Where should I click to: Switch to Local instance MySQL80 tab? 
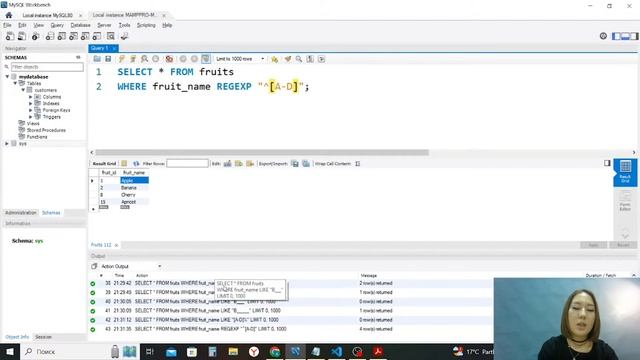tap(47, 15)
